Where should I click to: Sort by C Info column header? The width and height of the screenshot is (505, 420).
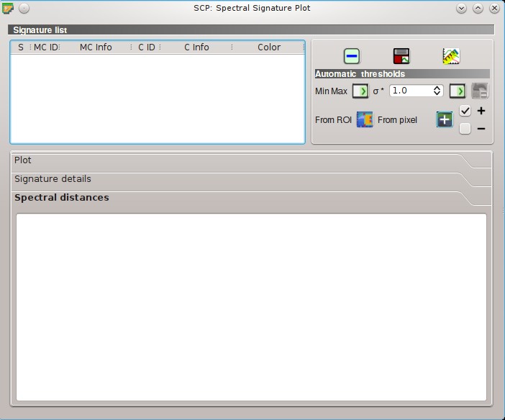click(x=196, y=47)
